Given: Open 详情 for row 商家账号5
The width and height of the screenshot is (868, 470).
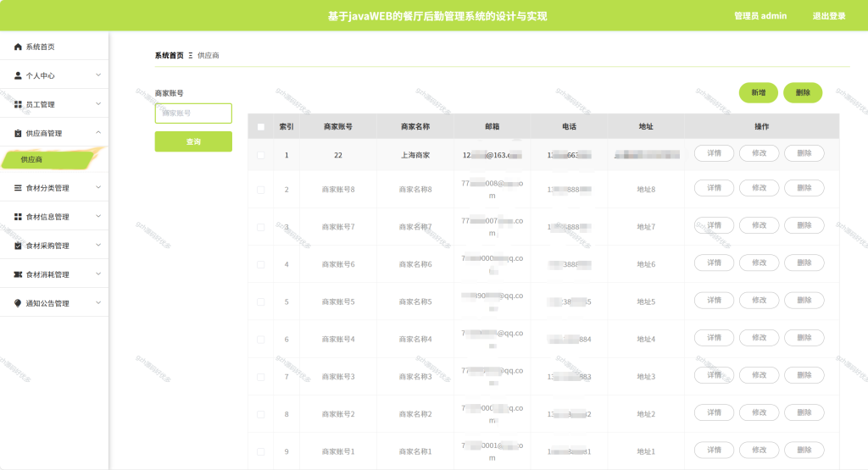Looking at the screenshot, I should tap(714, 301).
